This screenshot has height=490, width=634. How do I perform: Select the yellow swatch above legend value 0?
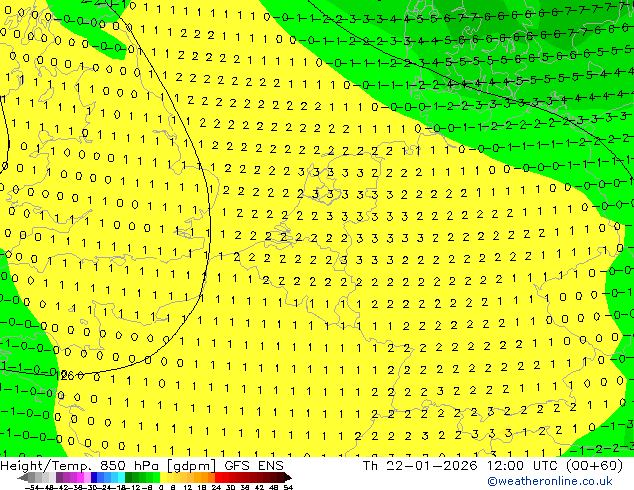coord(163,478)
